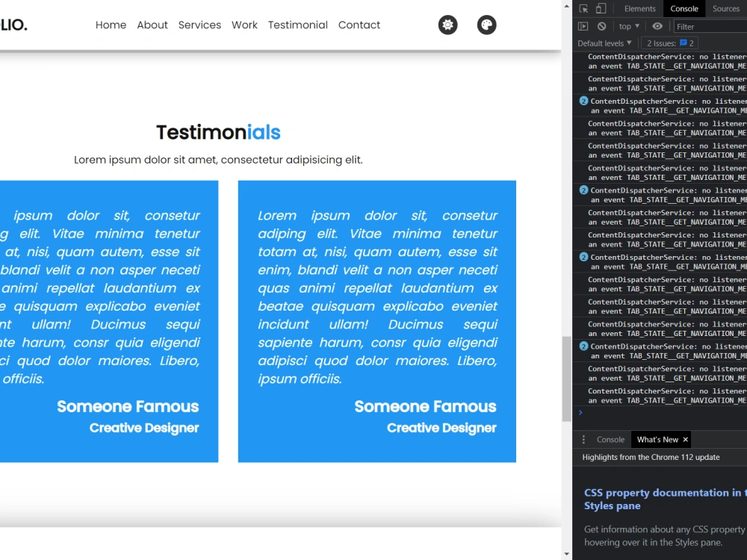747x560 pixels.
Task: Close the What's New drawer tab
Action: [686, 440]
